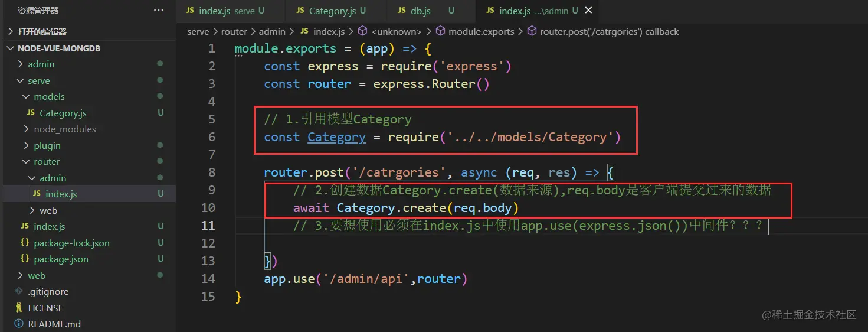The height and width of the screenshot is (332, 868).
Task: Click the U git status beside package.json
Action: point(161,259)
